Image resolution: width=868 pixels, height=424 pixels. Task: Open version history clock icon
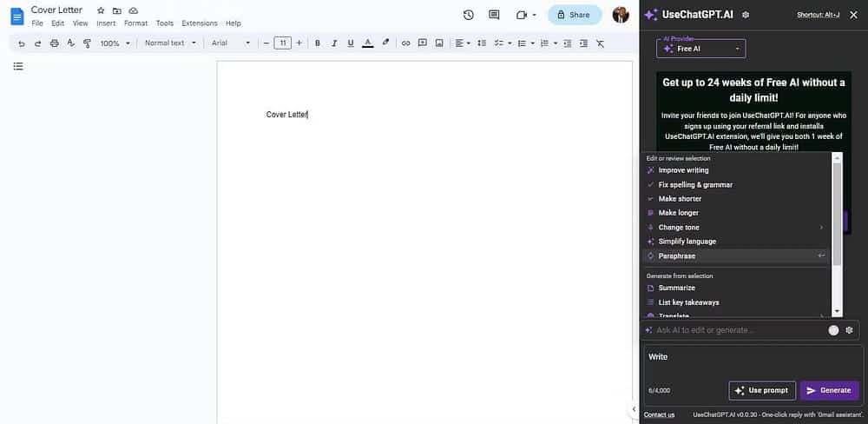(x=469, y=15)
